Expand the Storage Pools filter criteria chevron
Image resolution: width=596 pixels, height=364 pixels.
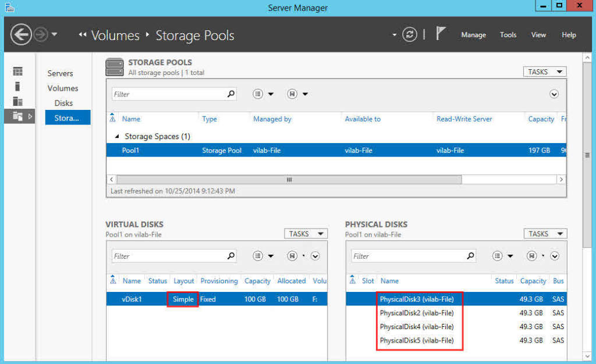[554, 94]
